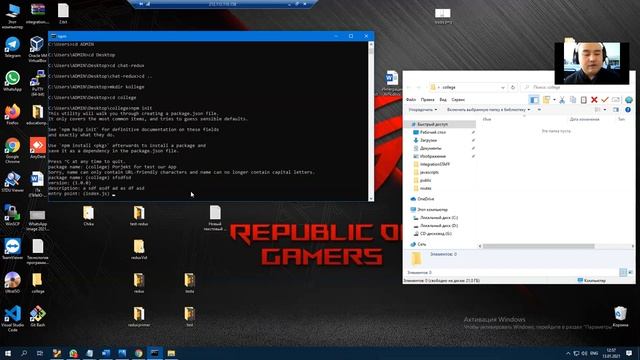Open the Firefox desktop shortcut
This screenshot has height=360, width=640.
pos(12,113)
